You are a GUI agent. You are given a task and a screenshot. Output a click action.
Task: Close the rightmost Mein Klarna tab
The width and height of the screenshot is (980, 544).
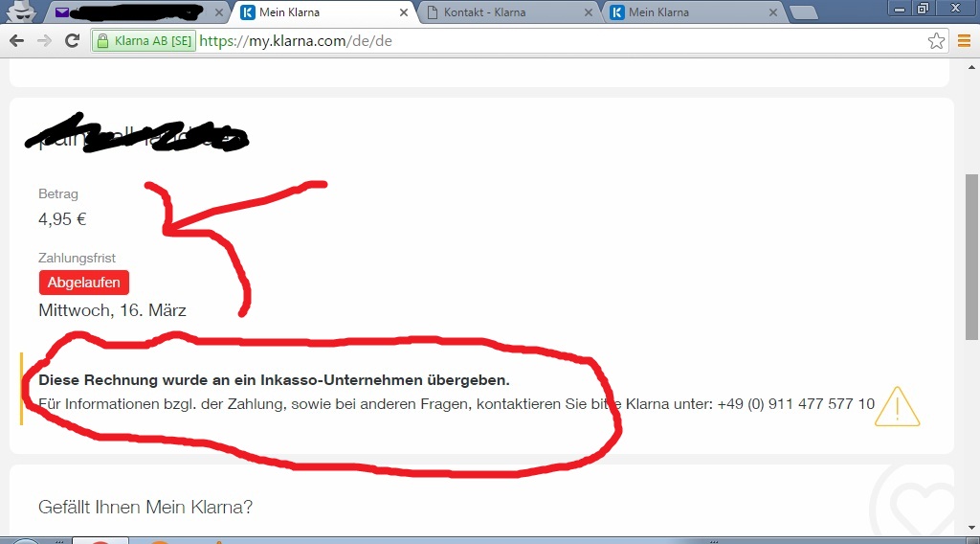pos(773,12)
